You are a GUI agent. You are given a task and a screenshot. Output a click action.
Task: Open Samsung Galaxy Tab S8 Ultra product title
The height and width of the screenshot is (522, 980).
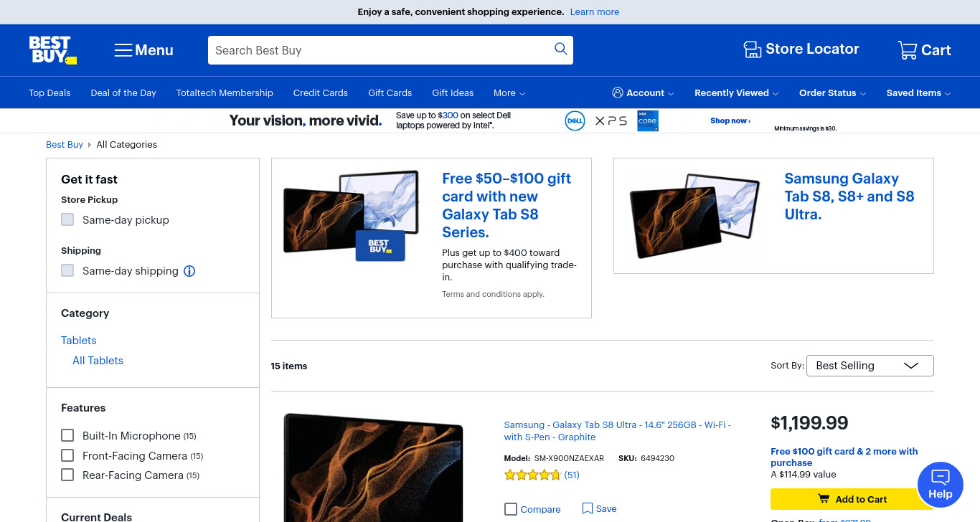617,431
